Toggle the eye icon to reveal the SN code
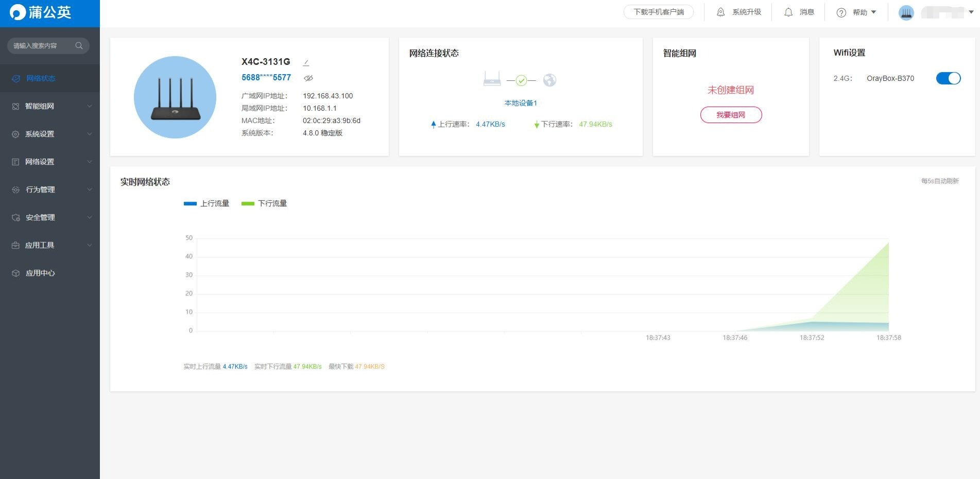 point(308,78)
